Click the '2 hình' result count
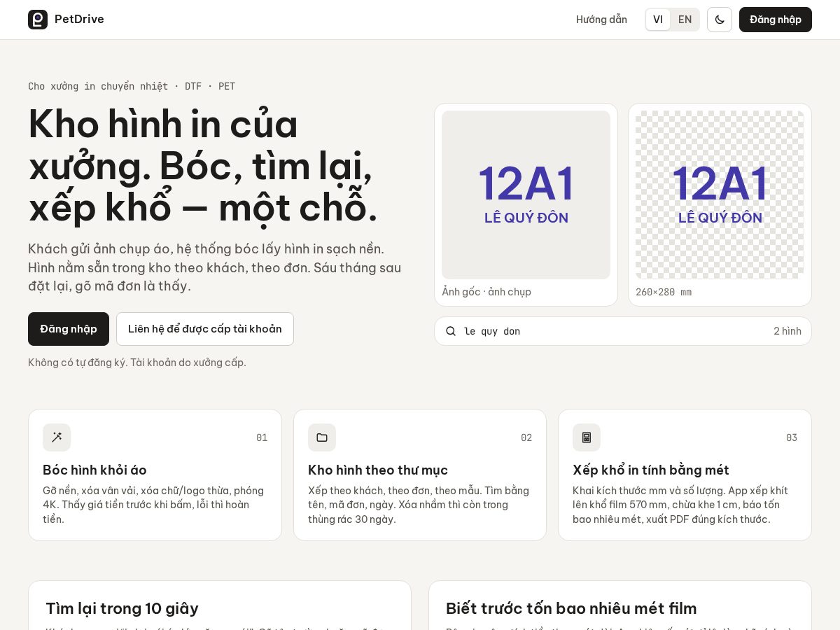 (x=787, y=331)
